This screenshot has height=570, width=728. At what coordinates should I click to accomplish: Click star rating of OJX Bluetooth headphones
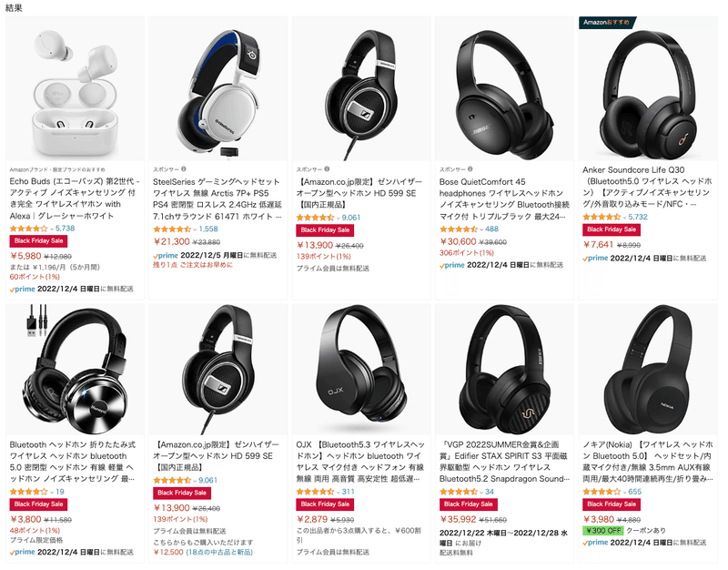[315, 492]
